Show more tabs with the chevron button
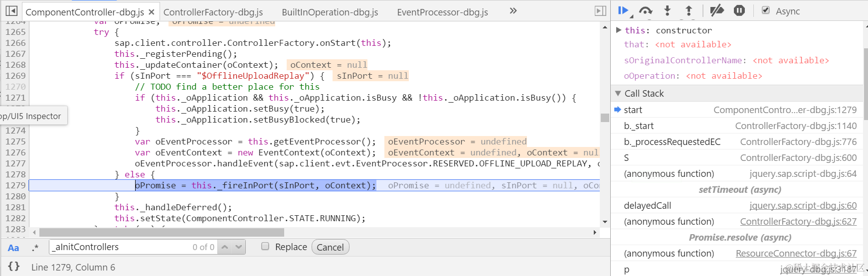The image size is (868, 276). coord(513,11)
